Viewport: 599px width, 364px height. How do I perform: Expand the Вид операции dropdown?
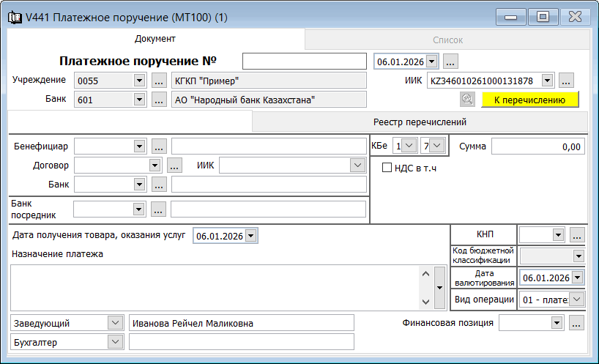coord(577,299)
